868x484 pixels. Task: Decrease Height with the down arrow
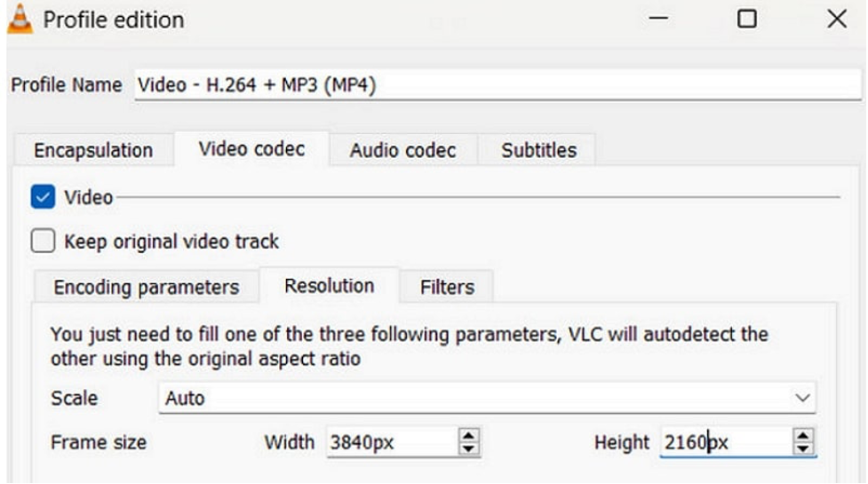[x=803, y=448]
